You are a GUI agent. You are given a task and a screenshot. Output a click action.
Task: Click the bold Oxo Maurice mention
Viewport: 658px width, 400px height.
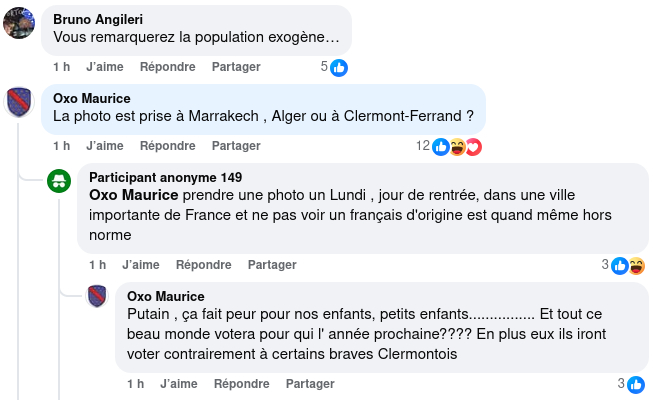[135, 195]
